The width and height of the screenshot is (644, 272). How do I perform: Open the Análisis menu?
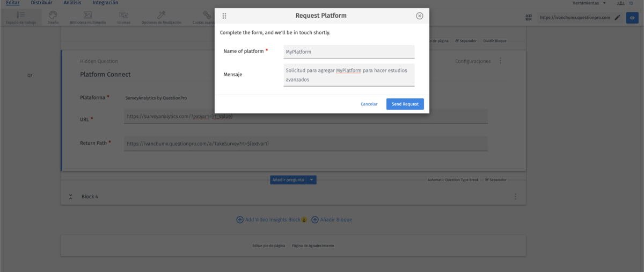[x=72, y=3]
